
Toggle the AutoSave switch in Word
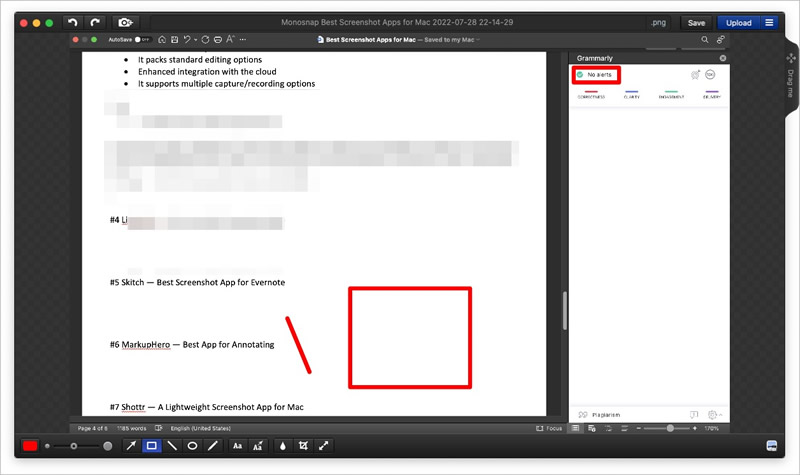click(x=141, y=39)
